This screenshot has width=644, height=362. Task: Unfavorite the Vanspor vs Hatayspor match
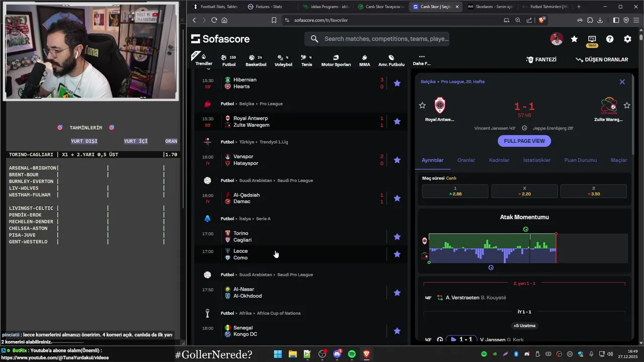pyautogui.click(x=397, y=160)
